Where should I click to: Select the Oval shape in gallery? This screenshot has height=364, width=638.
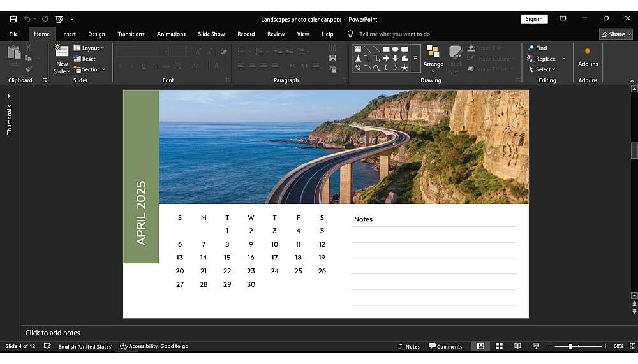coord(395,49)
